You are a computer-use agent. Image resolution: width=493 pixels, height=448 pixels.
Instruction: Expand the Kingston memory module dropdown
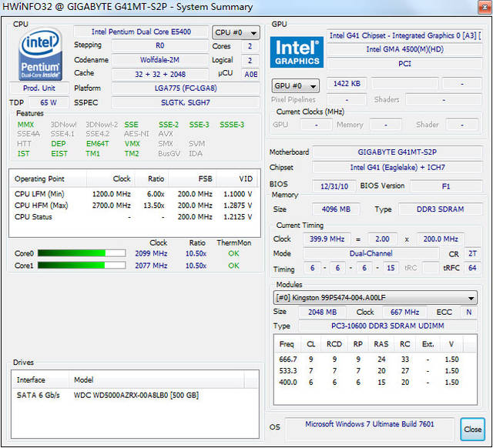click(x=375, y=298)
